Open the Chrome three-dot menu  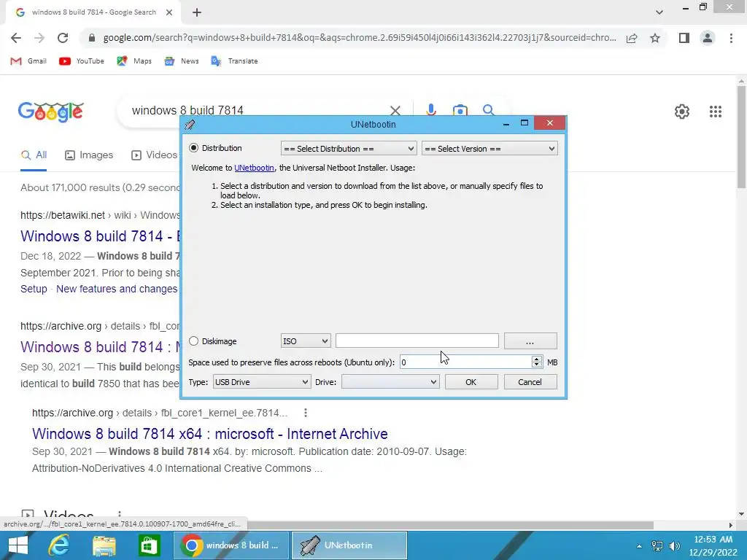[x=731, y=38]
